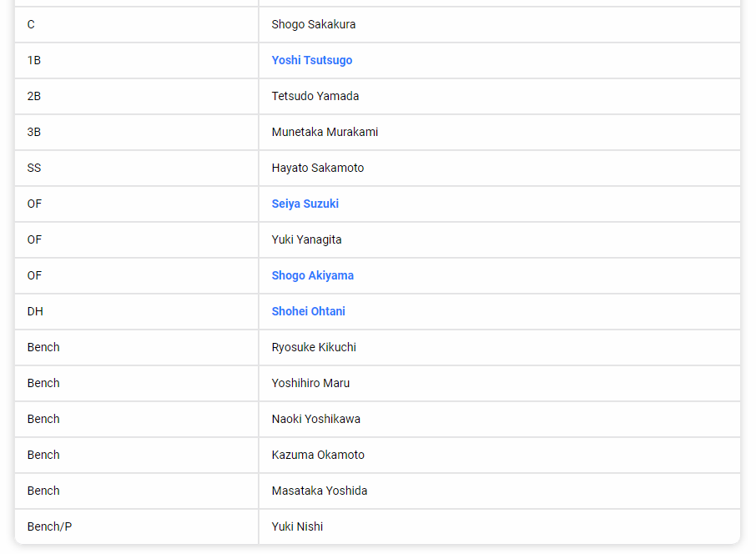Click the Naoki Yoshikawa name

click(x=315, y=419)
